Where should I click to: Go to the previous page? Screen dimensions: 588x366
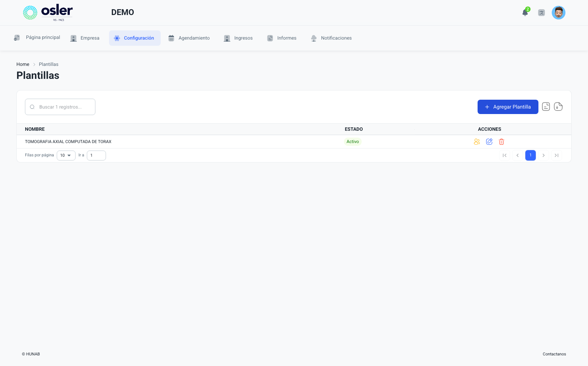[x=518, y=155]
